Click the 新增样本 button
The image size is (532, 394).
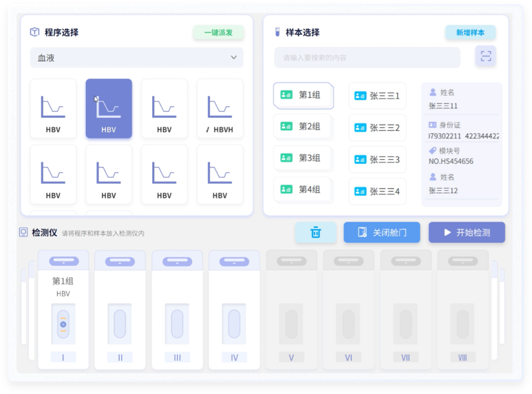470,32
